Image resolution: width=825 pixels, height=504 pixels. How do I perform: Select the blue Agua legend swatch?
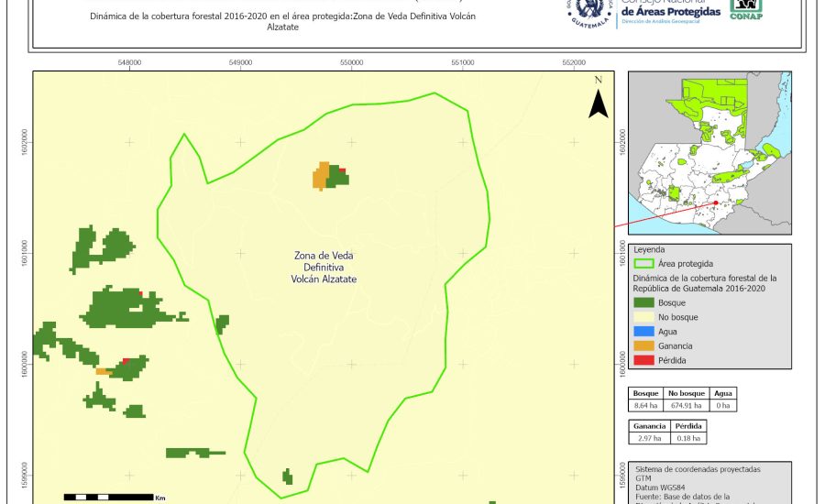[x=643, y=332]
